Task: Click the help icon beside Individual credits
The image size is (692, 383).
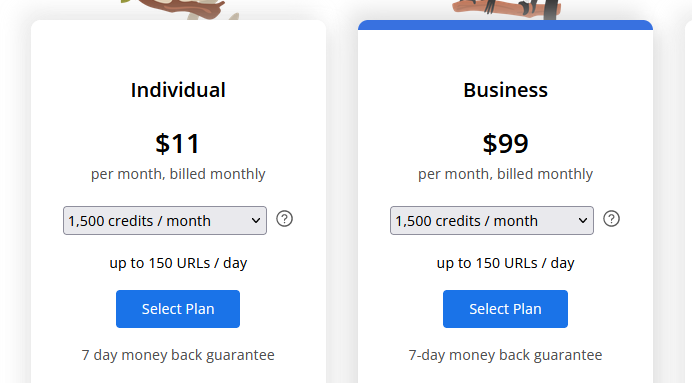Action: (x=284, y=219)
